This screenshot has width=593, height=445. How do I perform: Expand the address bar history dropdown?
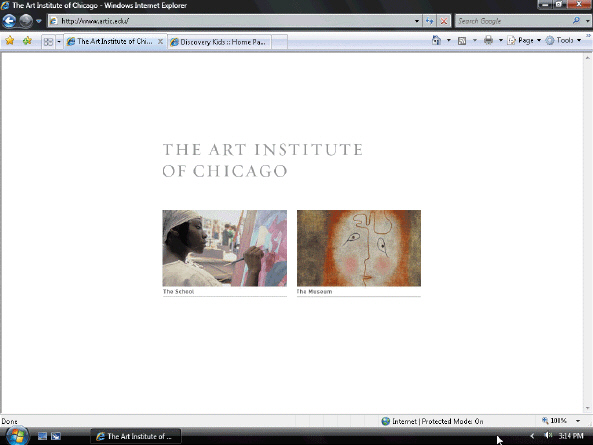pos(417,21)
